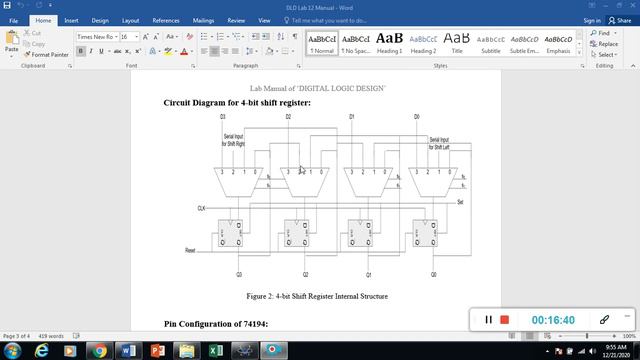Set Center paragraph alignment
640x360 pixels.
coord(214,51)
